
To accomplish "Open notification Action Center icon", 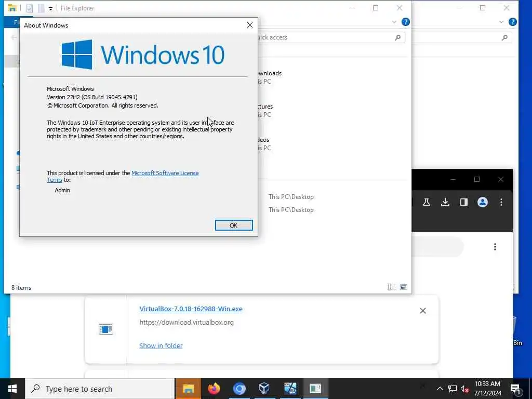I will [515, 389].
